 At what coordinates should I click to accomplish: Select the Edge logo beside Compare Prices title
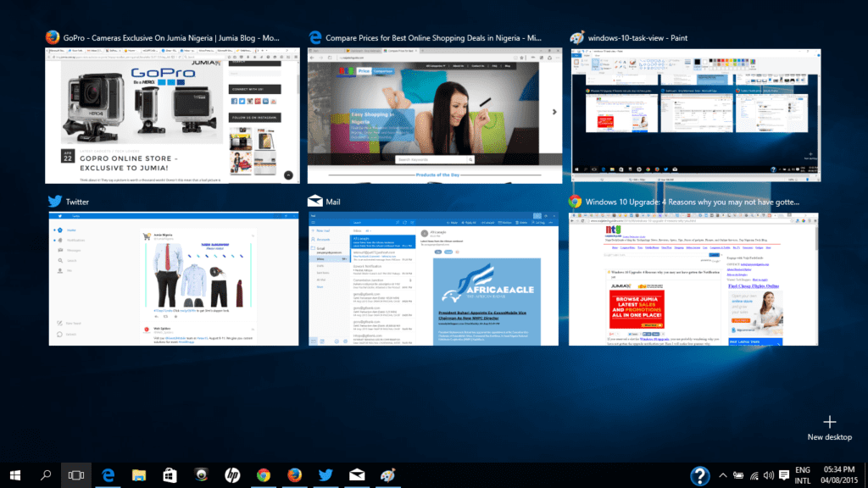pos(315,37)
